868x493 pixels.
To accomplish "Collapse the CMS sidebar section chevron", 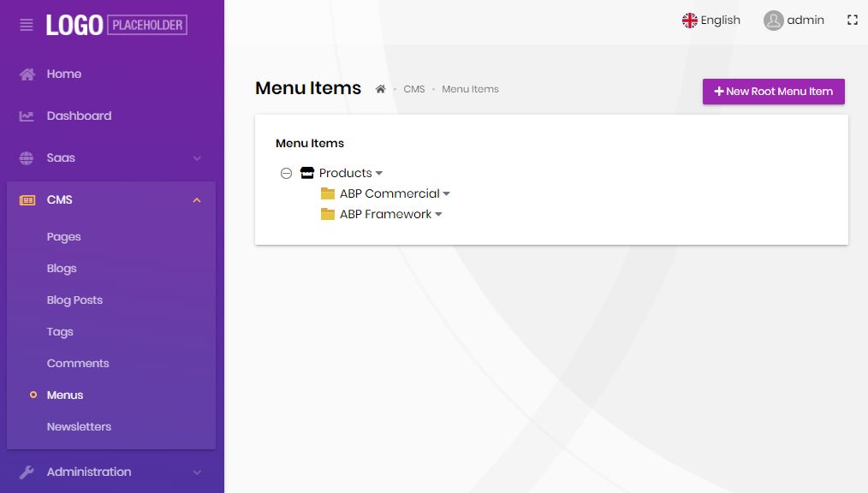I will [x=197, y=200].
